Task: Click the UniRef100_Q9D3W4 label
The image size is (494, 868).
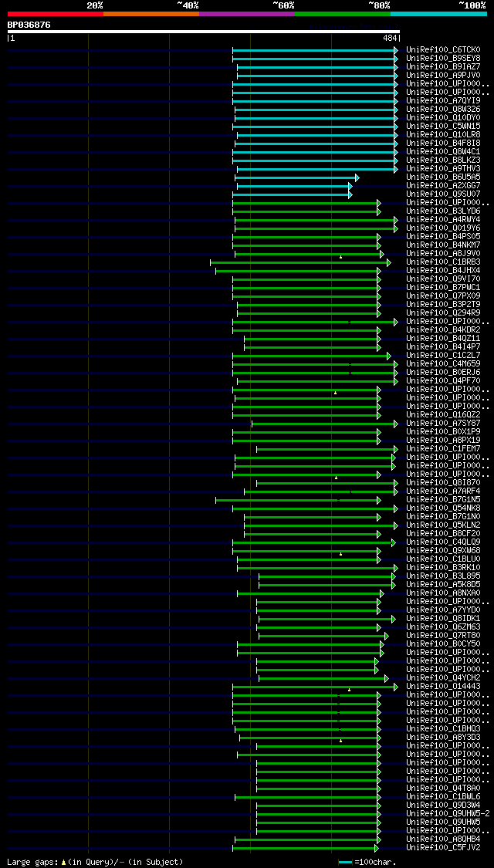Action: tap(443, 806)
